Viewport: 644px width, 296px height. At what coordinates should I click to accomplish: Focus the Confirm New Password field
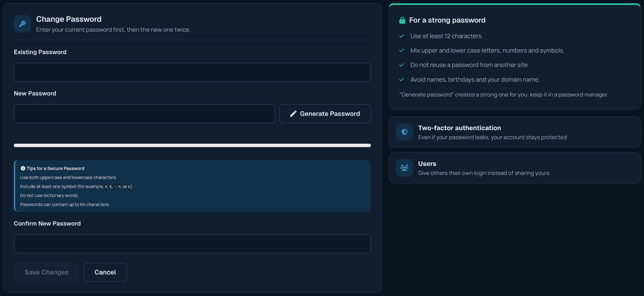192,244
